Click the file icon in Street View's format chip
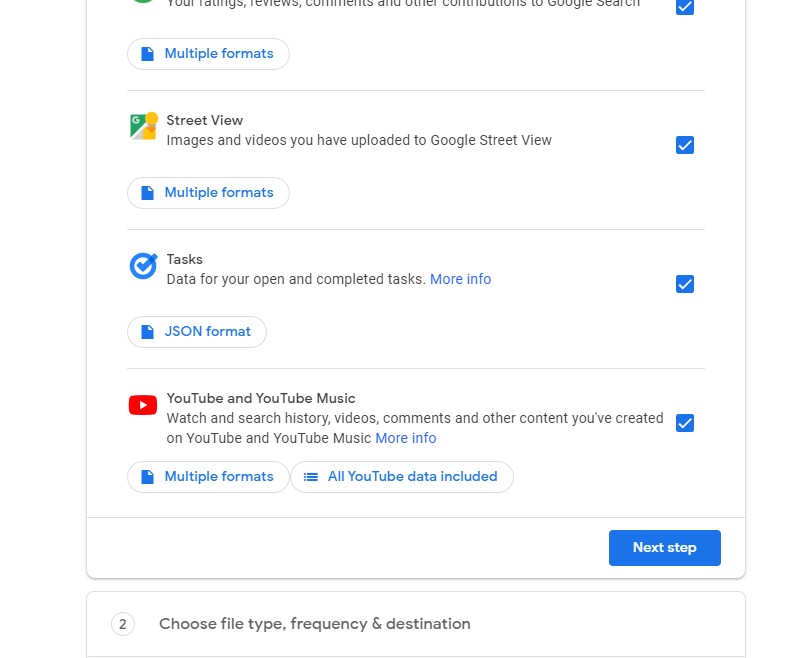This screenshot has height=658, width=807. pos(148,193)
